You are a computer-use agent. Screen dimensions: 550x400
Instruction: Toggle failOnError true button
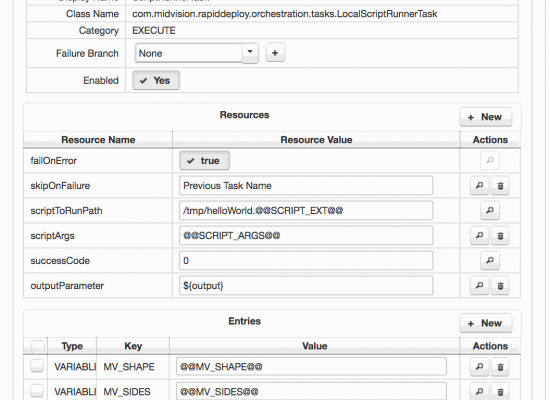pos(204,161)
